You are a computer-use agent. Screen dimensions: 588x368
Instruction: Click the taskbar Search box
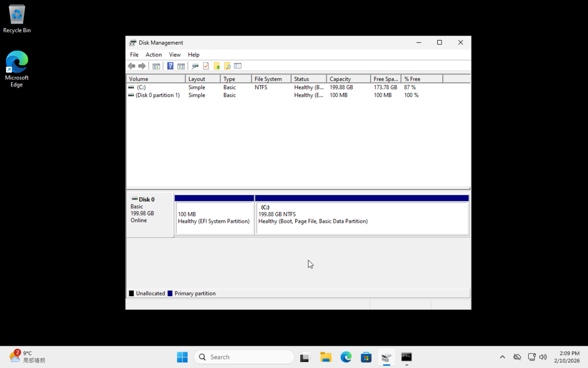point(244,357)
